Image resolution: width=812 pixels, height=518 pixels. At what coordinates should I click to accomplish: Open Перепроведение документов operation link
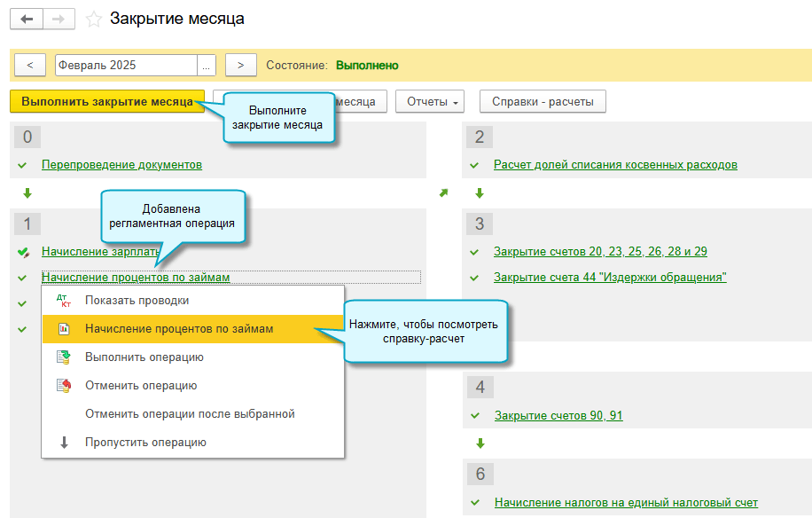pos(121,165)
